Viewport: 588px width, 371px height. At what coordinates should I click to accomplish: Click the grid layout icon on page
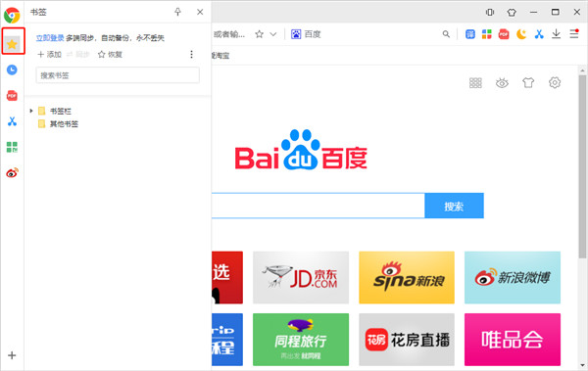(475, 83)
